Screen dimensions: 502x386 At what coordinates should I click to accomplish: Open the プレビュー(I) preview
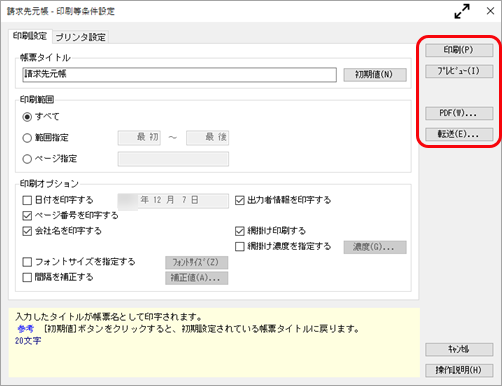click(x=459, y=71)
